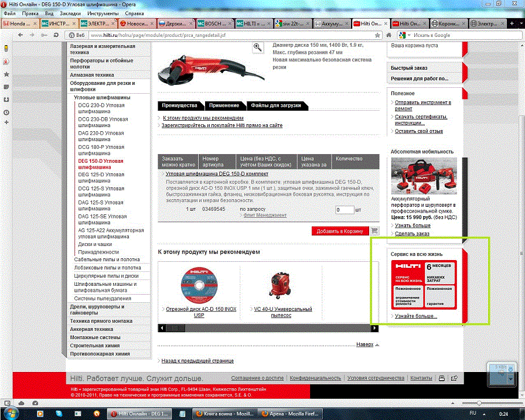Open Быстрый заказ panel
Image resolution: width=525 pixels, height=420 pixels.
[409, 68]
